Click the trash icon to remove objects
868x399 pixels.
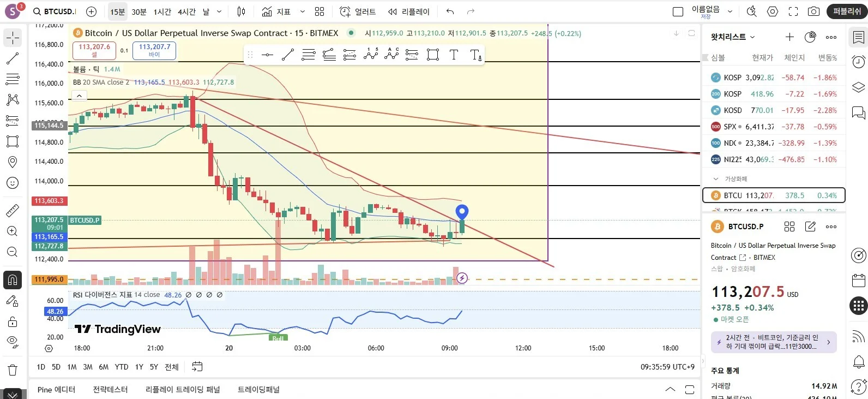13,370
